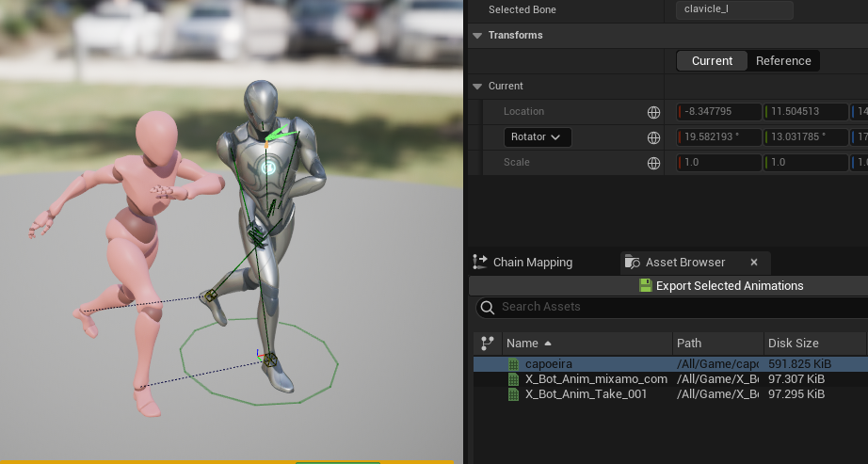Image resolution: width=868 pixels, height=464 pixels.
Task: Click the search magnifier icon
Action: coord(487,308)
